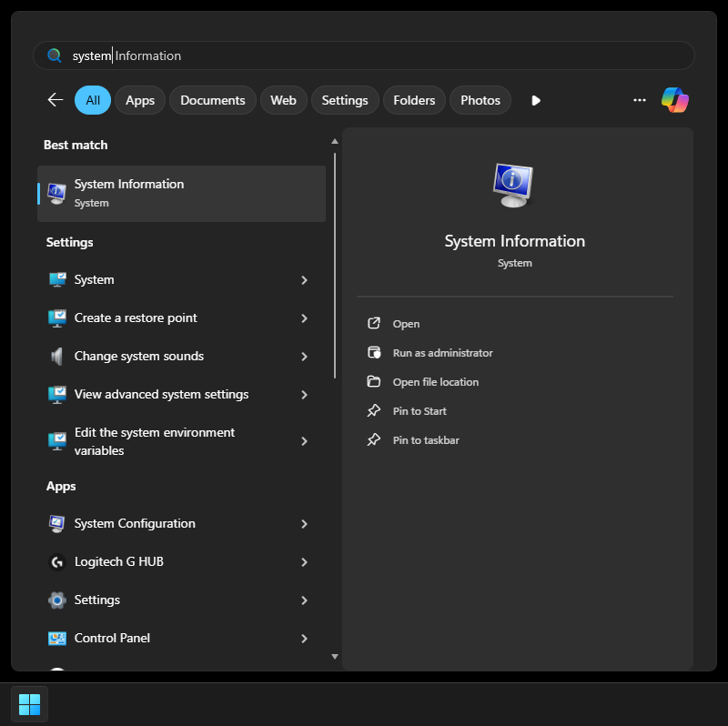
Task: Click the Change system sounds speaker icon
Action: point(56,356)
